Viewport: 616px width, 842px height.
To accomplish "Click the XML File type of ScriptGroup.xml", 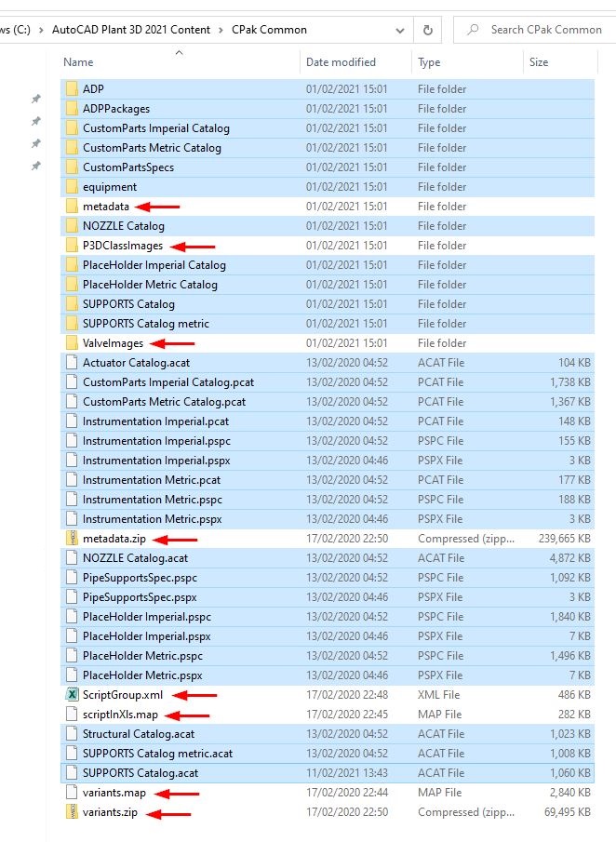I will coord(438,695).
